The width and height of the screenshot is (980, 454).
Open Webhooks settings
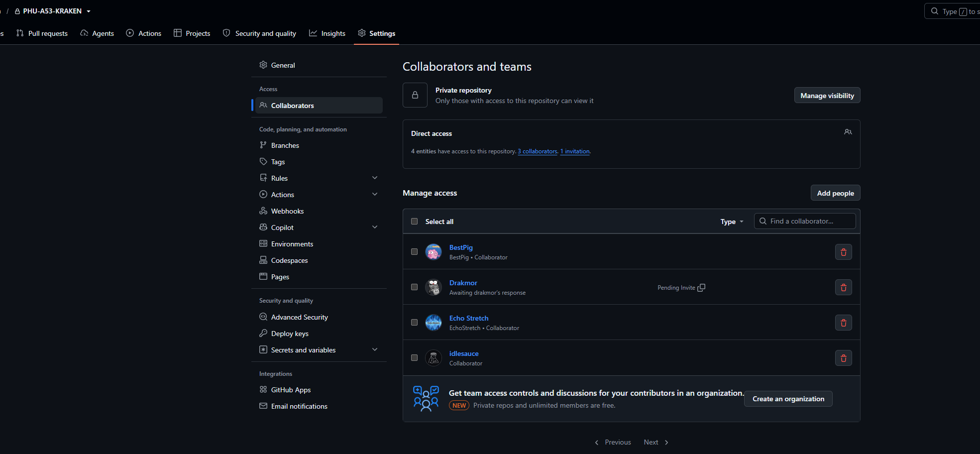(319, 211)
